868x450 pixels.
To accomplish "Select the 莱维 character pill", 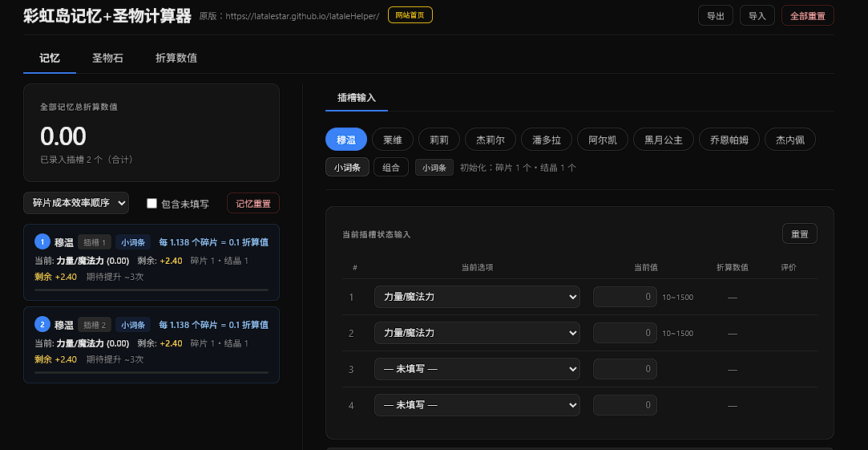I will 393,140.
